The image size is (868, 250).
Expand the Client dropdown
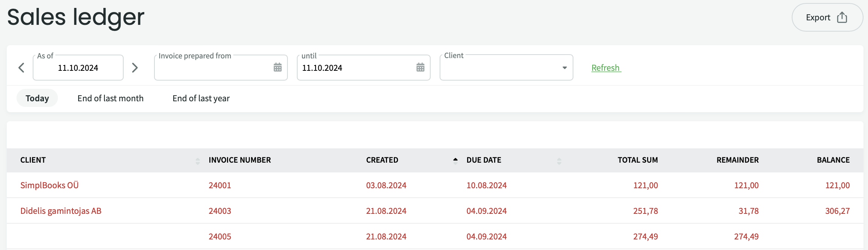click(x=564, y=68)
